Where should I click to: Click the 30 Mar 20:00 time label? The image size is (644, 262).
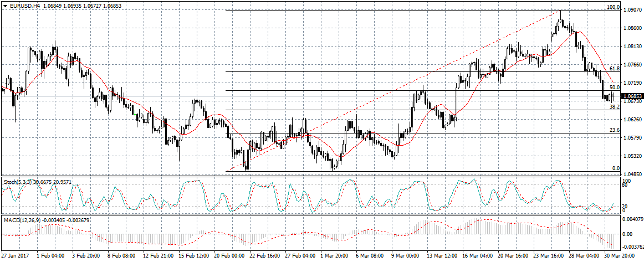[x=619, y=257]
